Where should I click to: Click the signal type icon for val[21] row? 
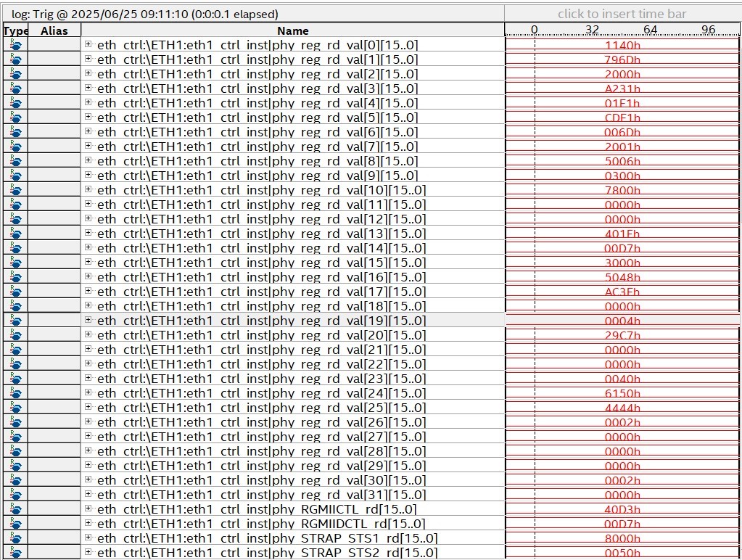coord(15,350)
